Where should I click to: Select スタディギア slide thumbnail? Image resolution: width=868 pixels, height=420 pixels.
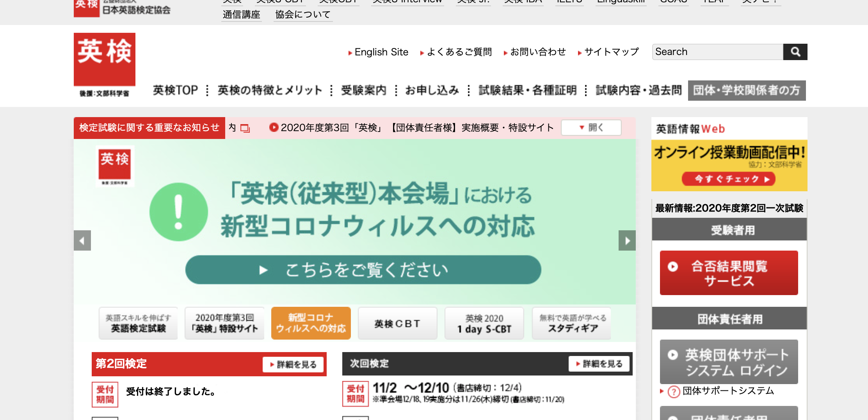tap(572, 323)
